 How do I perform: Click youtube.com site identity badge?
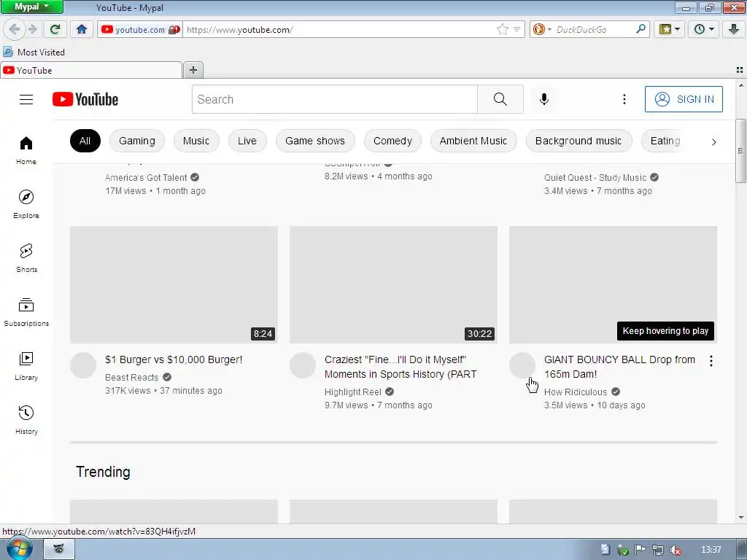point(140,29)
